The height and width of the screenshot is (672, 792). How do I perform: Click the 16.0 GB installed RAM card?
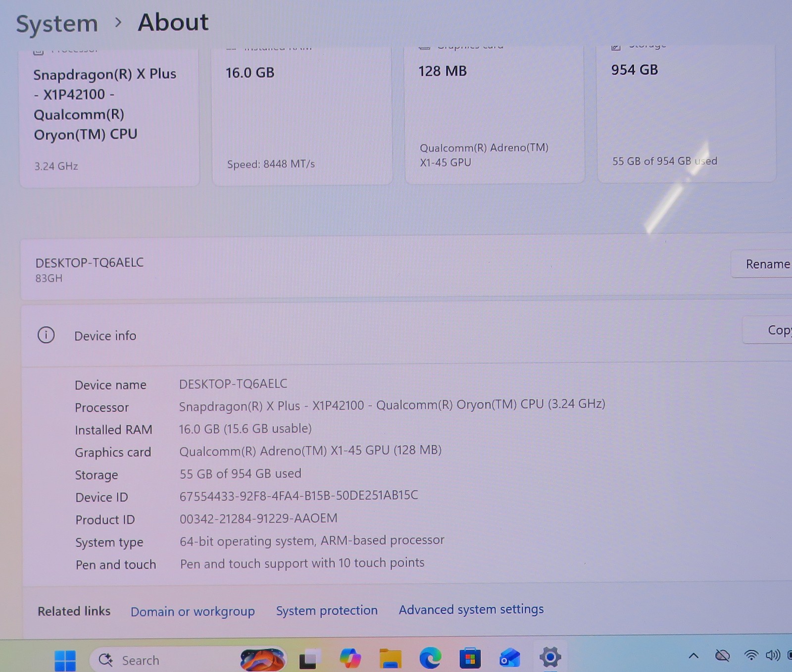coord(302,116)
